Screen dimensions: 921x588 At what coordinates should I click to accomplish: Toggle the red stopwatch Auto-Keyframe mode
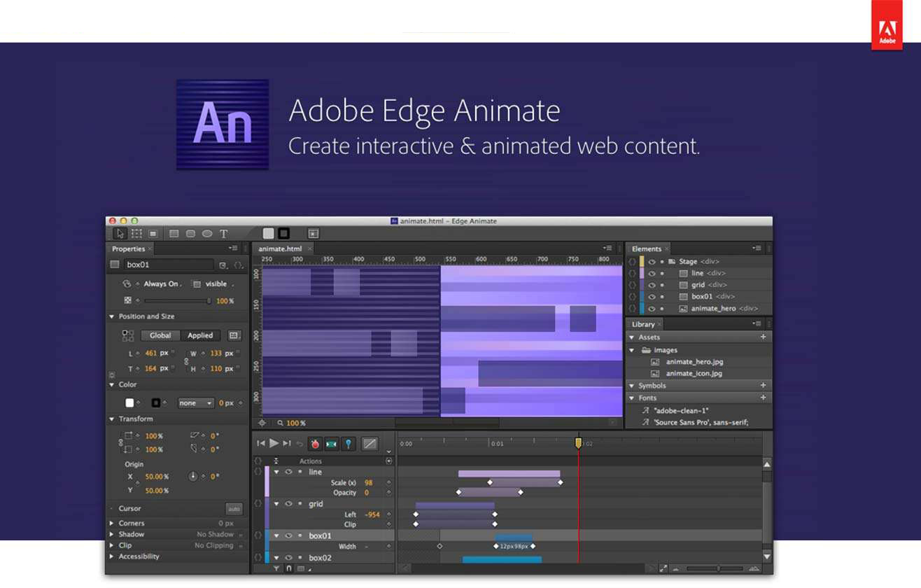click(315, 444)
